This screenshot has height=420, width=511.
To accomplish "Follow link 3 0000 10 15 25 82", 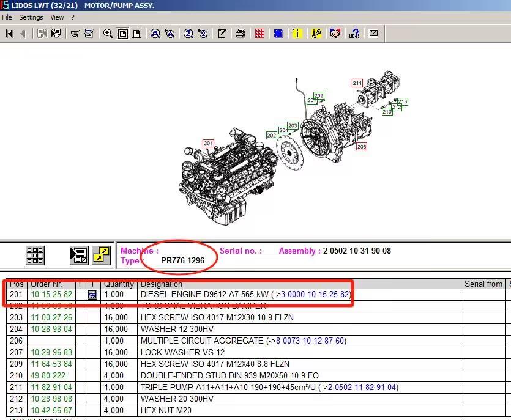I will point(315,294).
